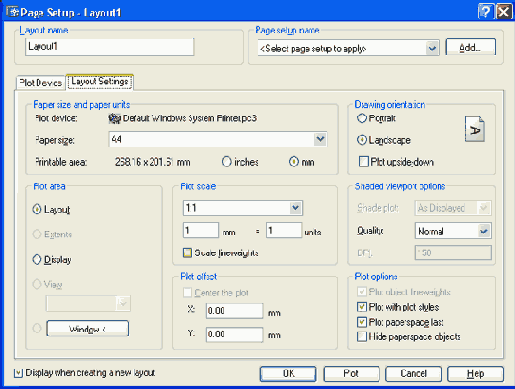Check Hide paperspace objects option
This screenshot has width=515, height=389.
point(362,336)
